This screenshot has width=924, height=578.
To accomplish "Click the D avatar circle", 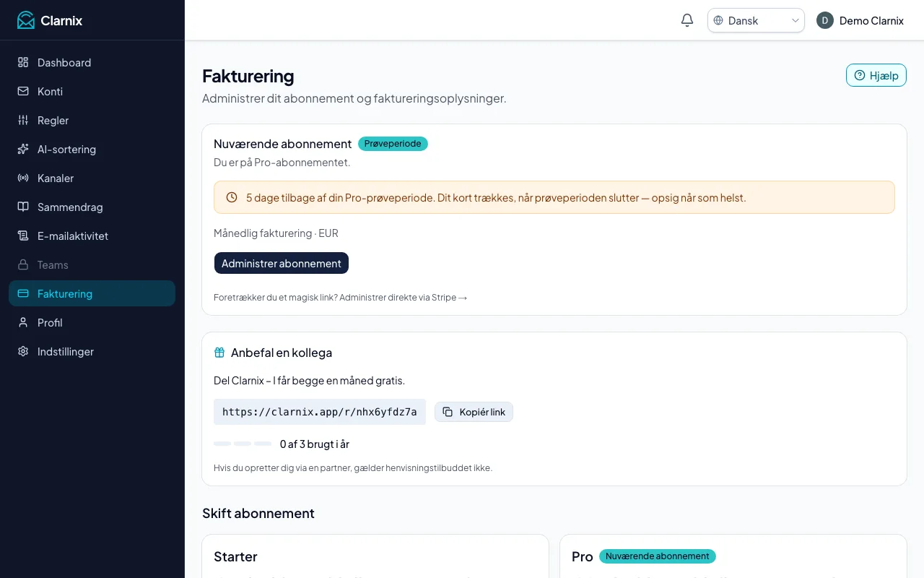I will pos(825,20).
